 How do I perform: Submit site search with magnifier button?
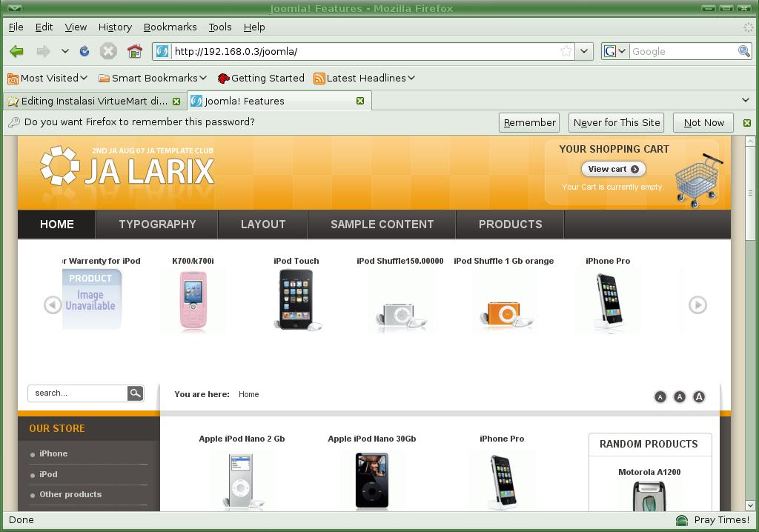point(136,393)
